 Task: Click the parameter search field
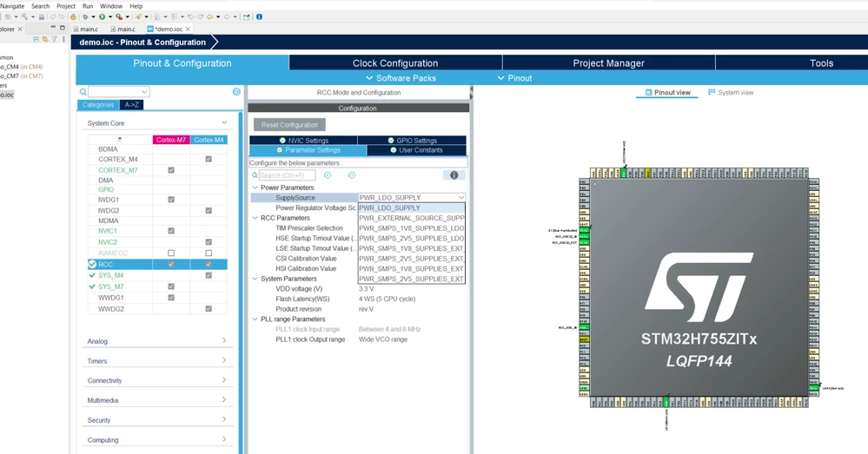(x=288, y=175)
